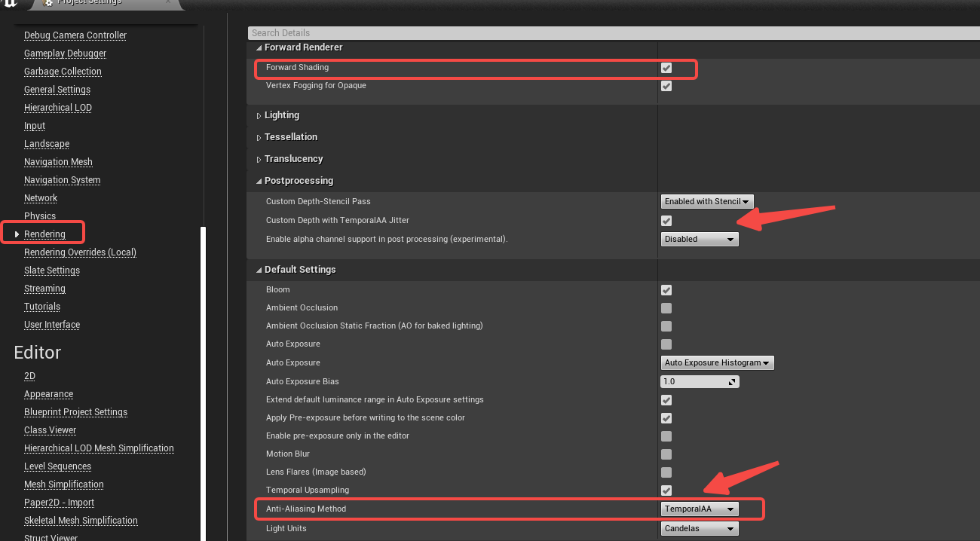Viewport: 980px width, 541px height.
Task: Open Slate Settings page
Action: click(x=52, y=270)
